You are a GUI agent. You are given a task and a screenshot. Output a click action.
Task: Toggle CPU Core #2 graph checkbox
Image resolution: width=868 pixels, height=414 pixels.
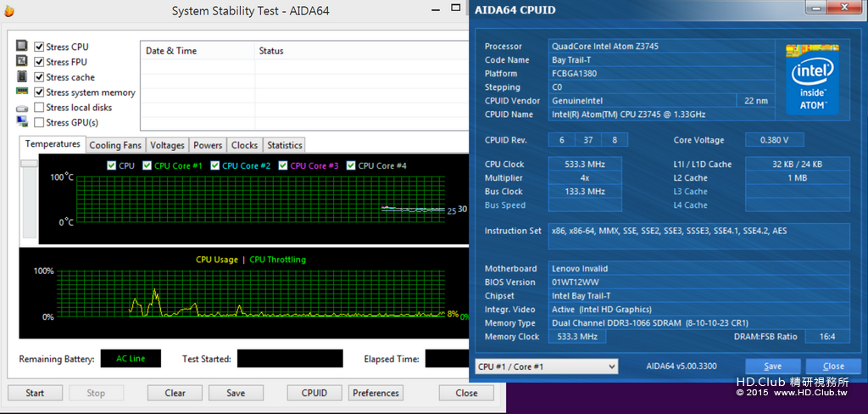click(x=214, y=165)
